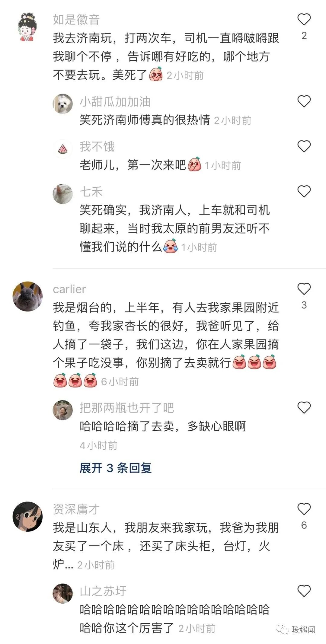Open 如是徽音's profile avatar

(x=27, y=27)
